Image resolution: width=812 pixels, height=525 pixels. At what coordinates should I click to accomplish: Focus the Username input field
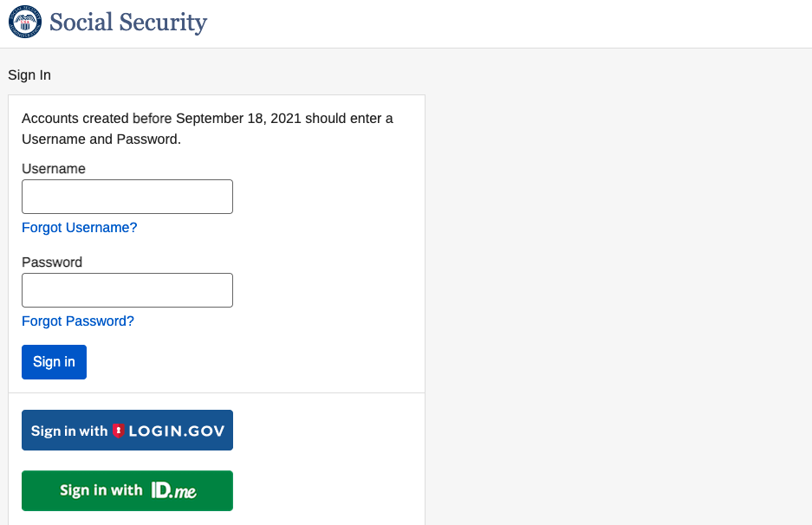point(127,197)
